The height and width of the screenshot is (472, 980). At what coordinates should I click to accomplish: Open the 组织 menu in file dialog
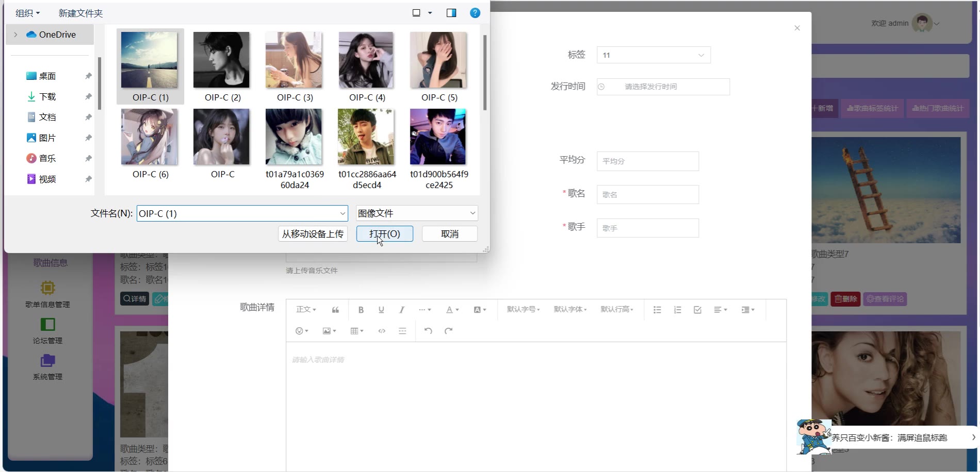[27, 13]
